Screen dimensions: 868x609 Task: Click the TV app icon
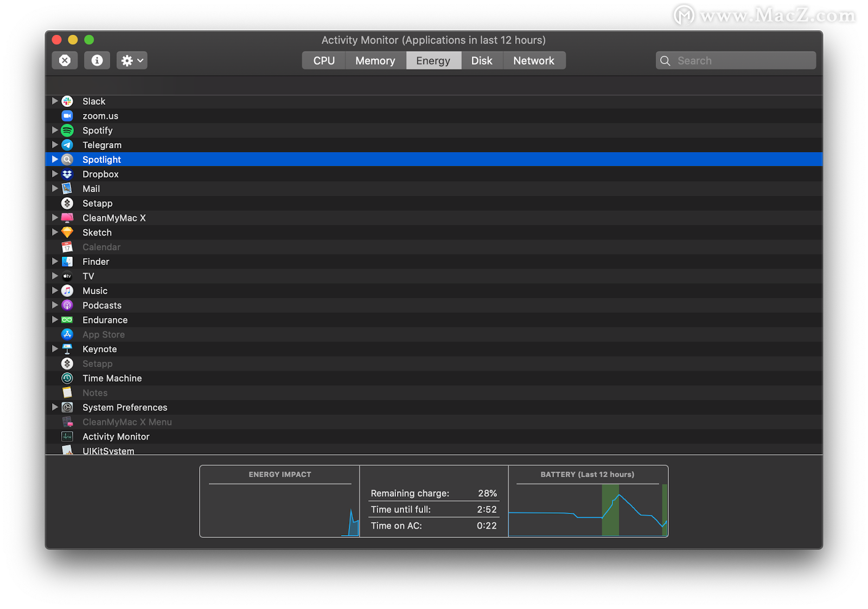[x=67, y=276]
